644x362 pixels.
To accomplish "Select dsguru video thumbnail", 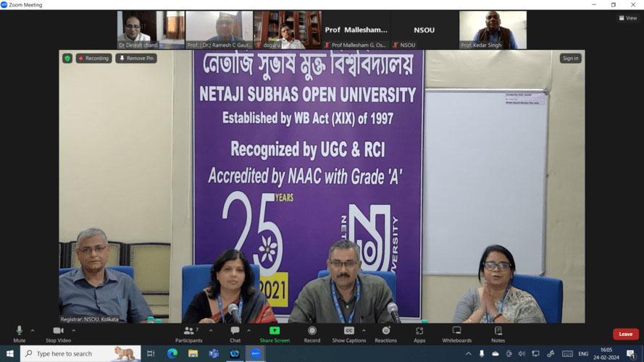I will pyautogui.click(x=288, y=30).
